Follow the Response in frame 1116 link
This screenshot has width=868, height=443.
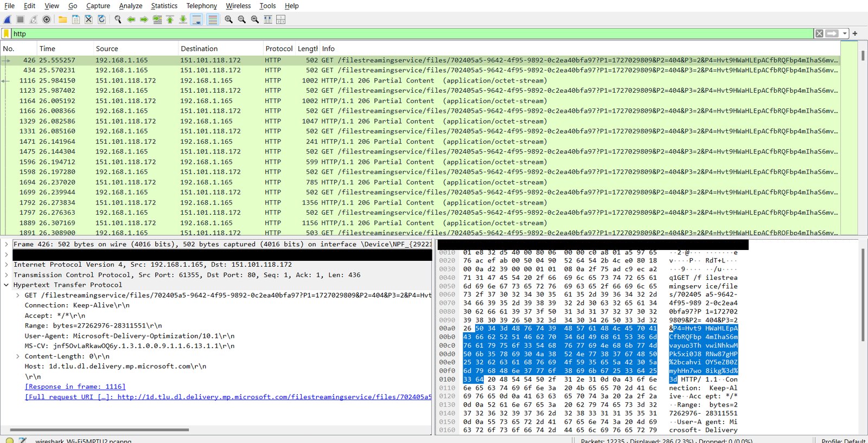(75, 387)
